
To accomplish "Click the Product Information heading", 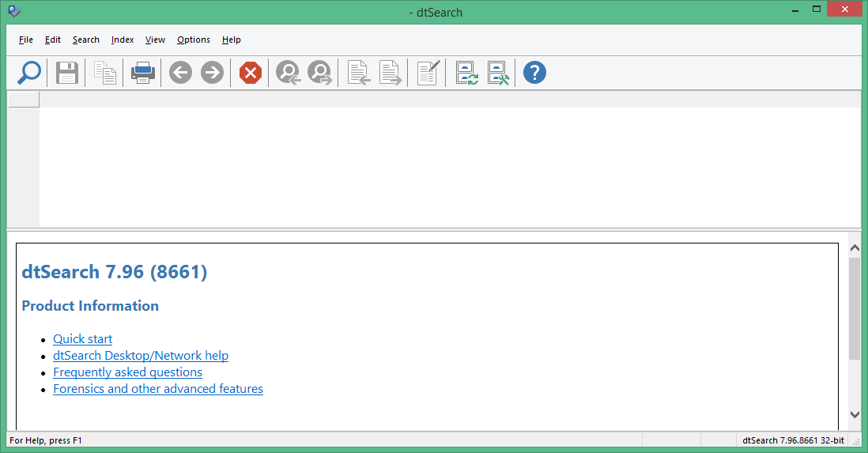I will click(90, 306).
